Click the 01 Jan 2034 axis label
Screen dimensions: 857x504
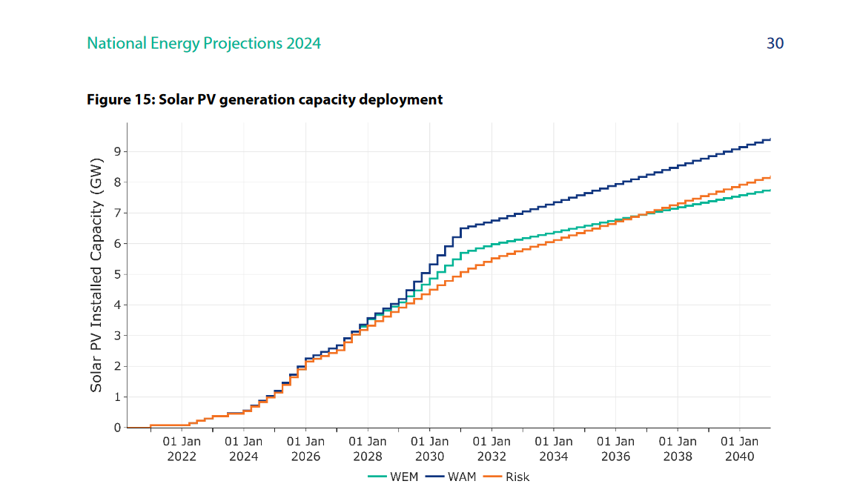tap(554, 449)
